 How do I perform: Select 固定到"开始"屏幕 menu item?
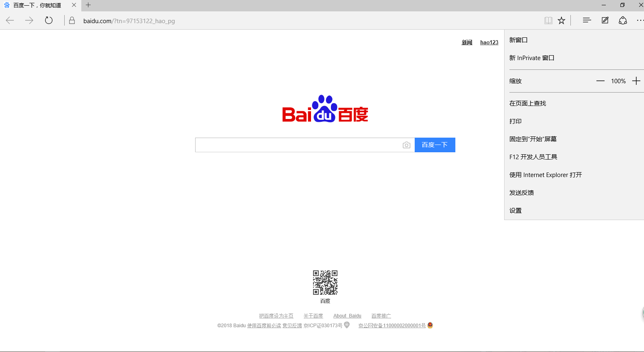pyautogui.click(x=574, y=139)
